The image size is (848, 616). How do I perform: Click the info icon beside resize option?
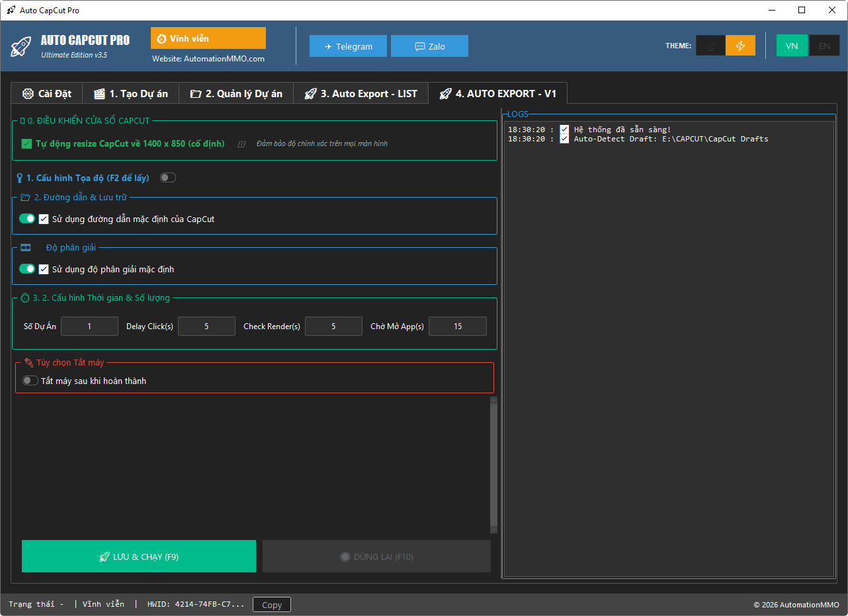coord(241,144)
